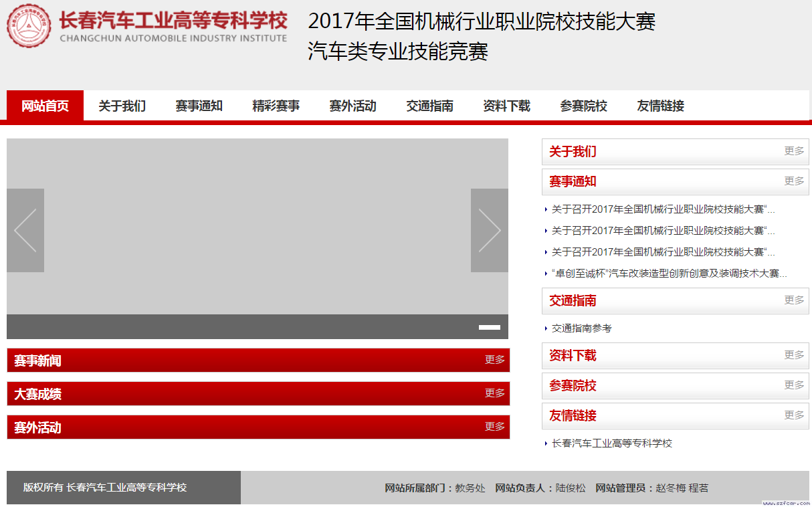Screen dimensions: 812x507
Task: Click the previous slide arrow on carousel
Action: [25, 230]
